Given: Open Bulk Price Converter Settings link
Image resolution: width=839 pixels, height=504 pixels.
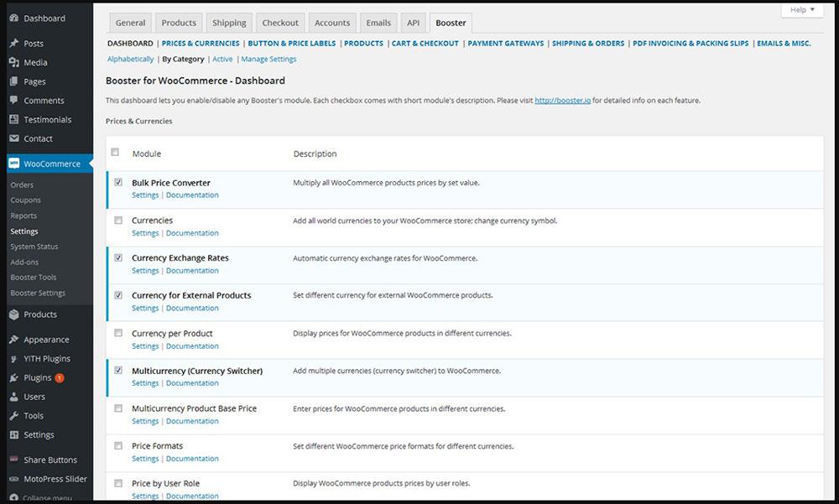Looking at the screenshot, I should click(x=145, y=195).
